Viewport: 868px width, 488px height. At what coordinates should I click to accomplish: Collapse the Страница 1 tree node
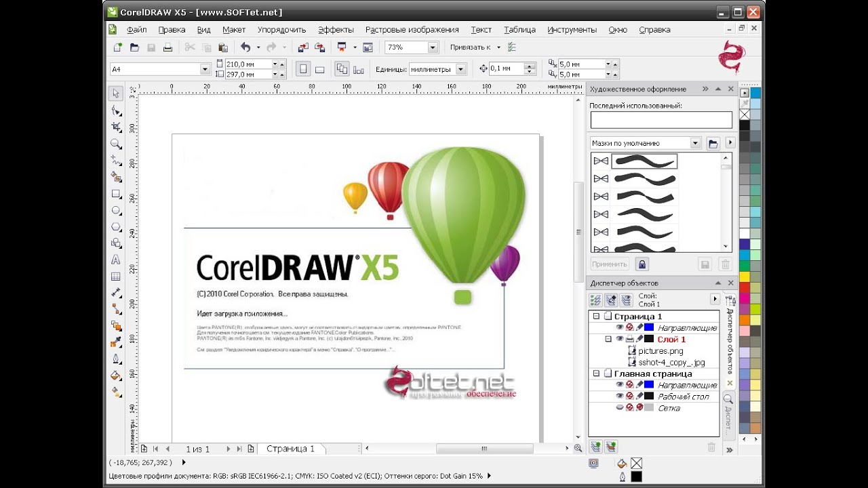(x=596, y=316)
